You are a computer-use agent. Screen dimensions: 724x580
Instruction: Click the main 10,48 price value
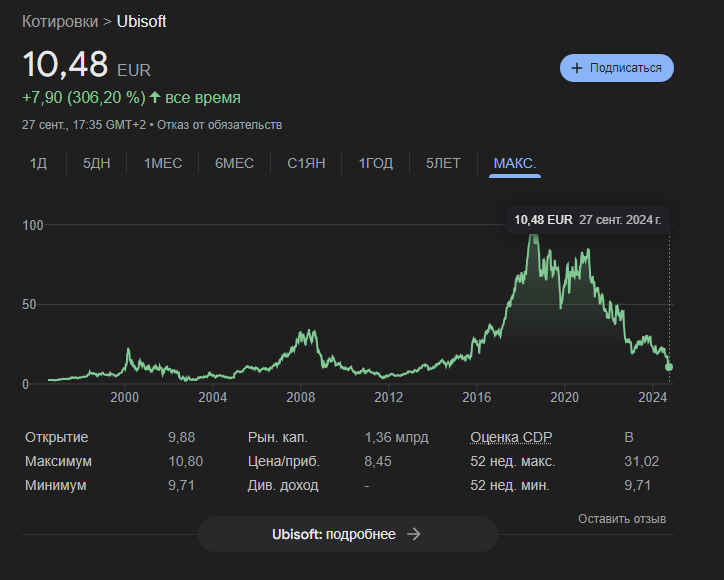(65, 64)
